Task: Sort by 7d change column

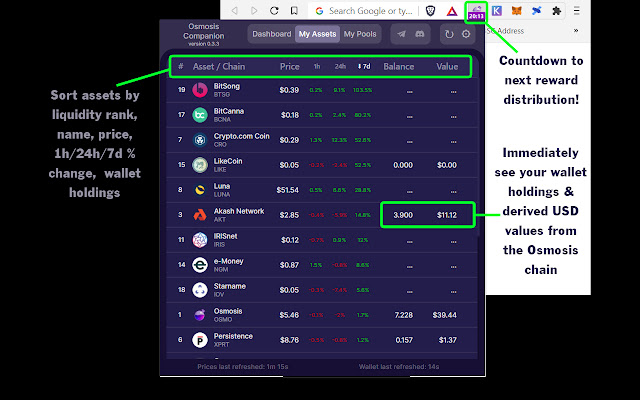Action: click(364, 67)
